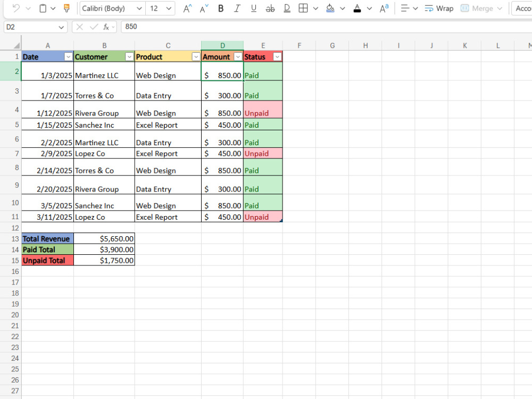Select the Paid status cell in row 2

tap(263, 71)
